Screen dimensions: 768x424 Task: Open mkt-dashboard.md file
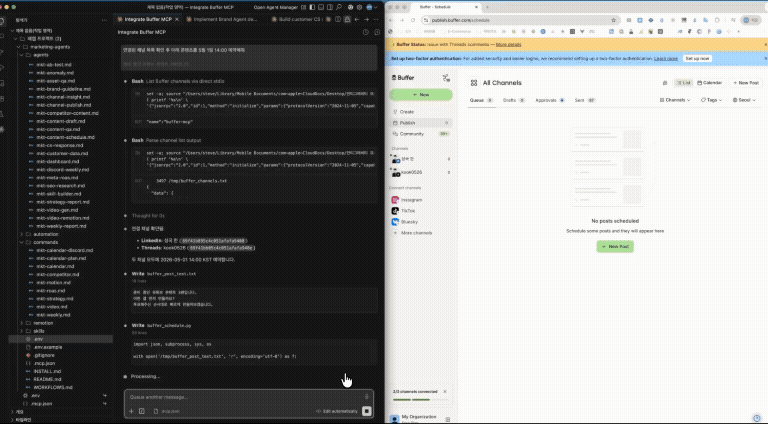[x=57, y=162]
